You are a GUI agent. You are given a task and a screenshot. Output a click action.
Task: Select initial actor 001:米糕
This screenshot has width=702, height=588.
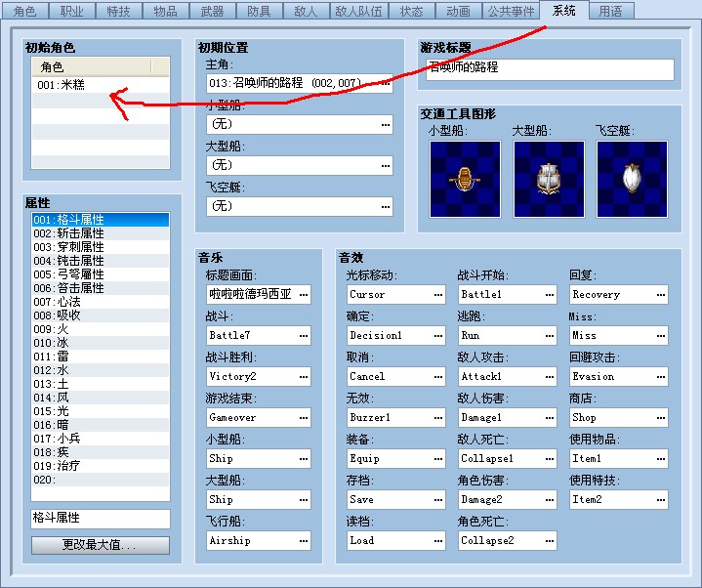click(101, 85)
